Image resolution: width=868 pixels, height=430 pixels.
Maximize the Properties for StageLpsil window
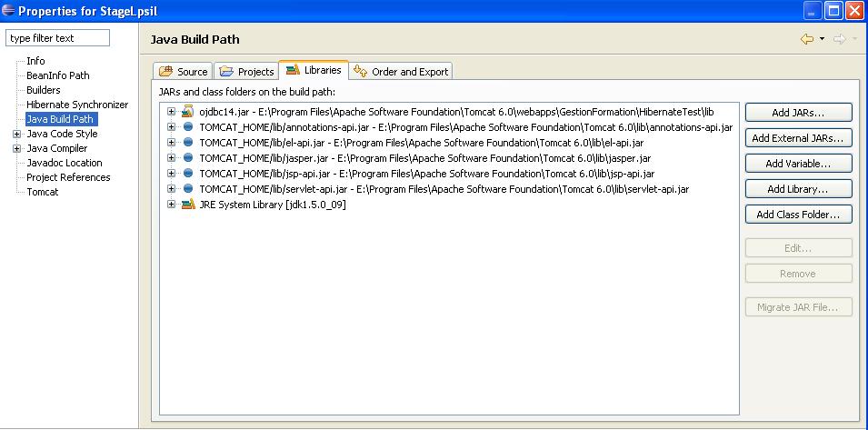[x=833, y=10]
